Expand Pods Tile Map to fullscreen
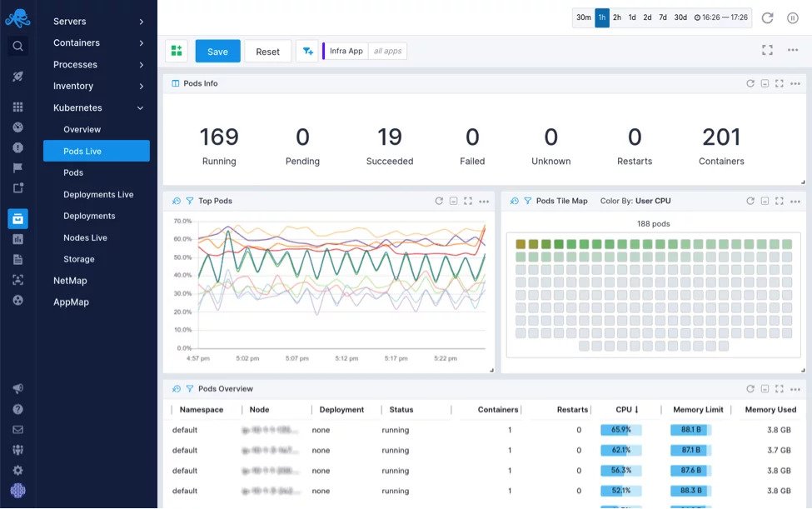This screenshot has height=509, width=812. coord(780,201)
